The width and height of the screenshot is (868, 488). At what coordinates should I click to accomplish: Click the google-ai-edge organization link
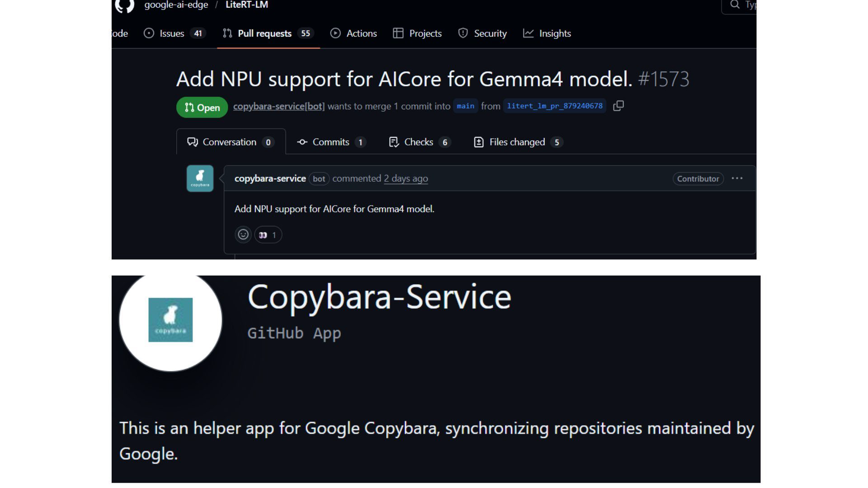click(x=176, y=5)
